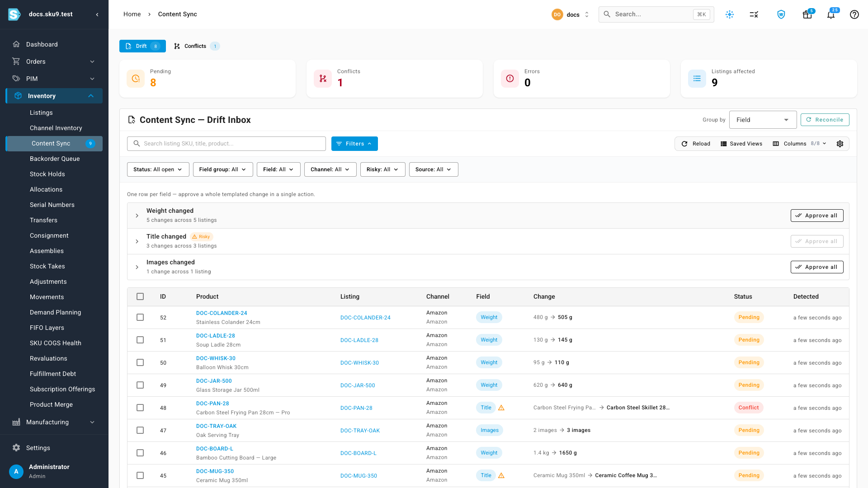Viewport: 868px width, 488px height.
Task: Click the Administrator avatar icon
Action: point(16,471)
